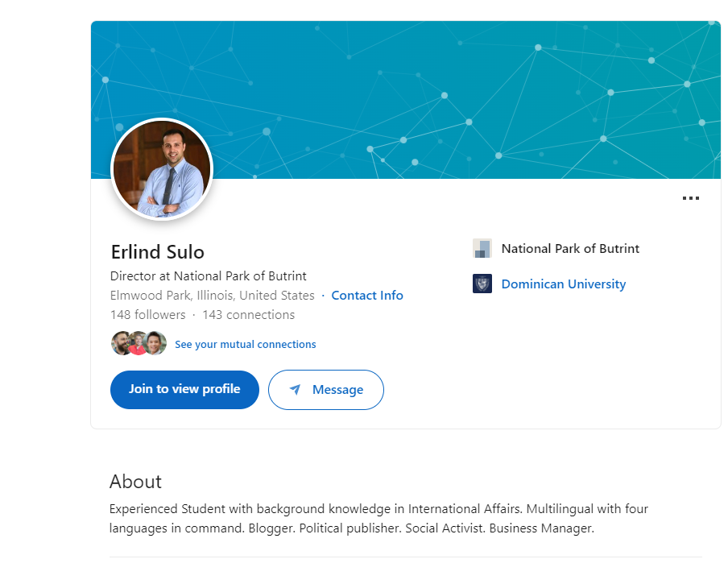The width and height of the screenshot is (728, 584).
Task: Open the three-dot more options menu
Action: click(690, 198)
